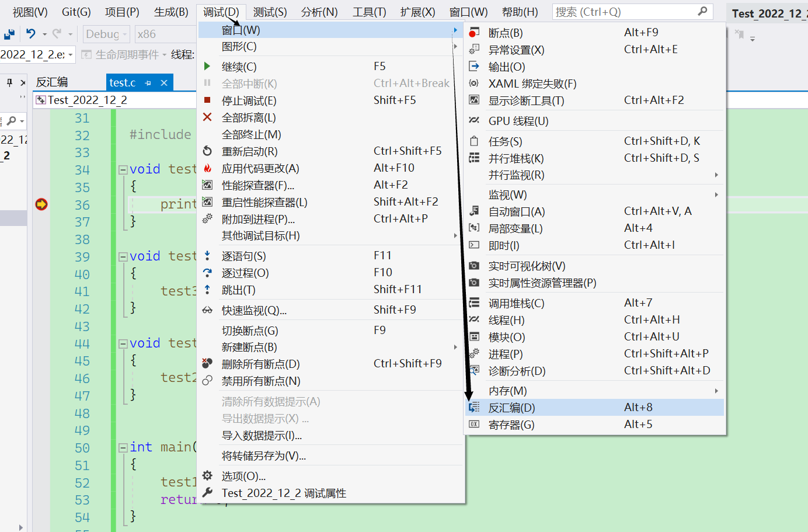Click the Step Over (逐过程) icon
This screenshot has width=808, height=532.
coord(207,273)
